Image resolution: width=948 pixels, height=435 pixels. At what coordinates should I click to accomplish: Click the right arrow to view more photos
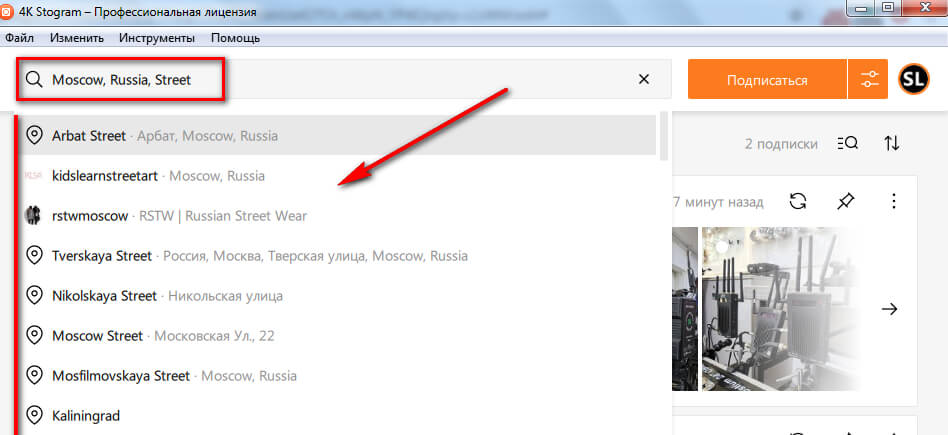point(889,309)
